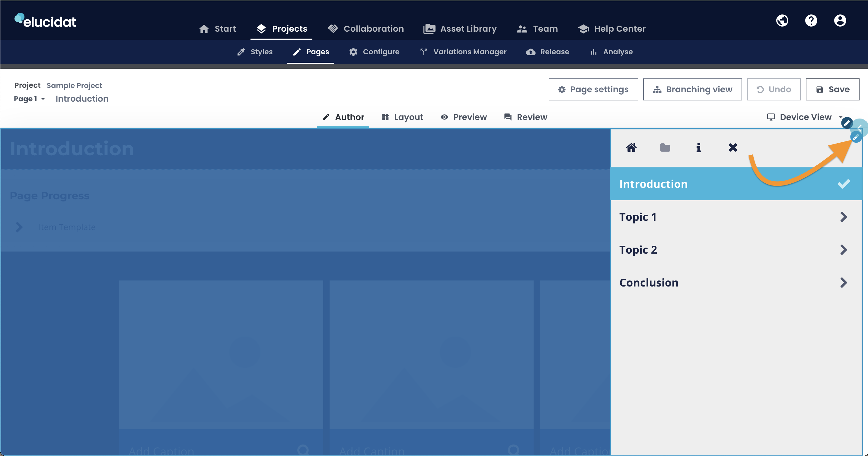Select Introduction in the navigation menu

(x=736, y=184)
